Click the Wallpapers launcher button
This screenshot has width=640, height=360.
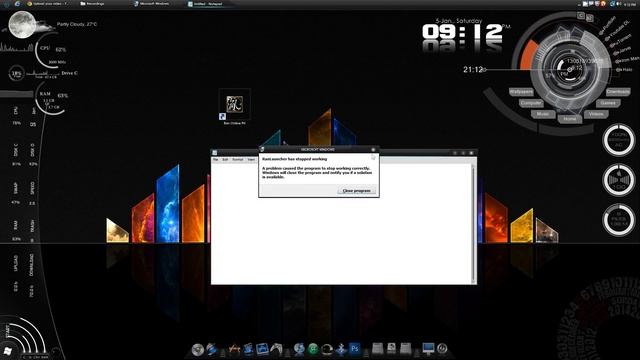[x=521, y=92]
